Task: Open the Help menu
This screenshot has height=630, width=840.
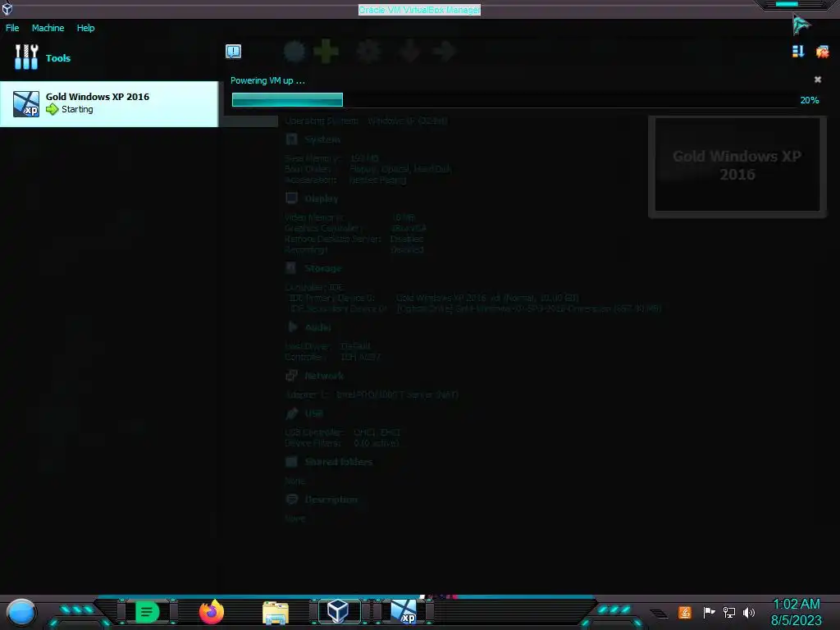Action: [x=85, y=28]
